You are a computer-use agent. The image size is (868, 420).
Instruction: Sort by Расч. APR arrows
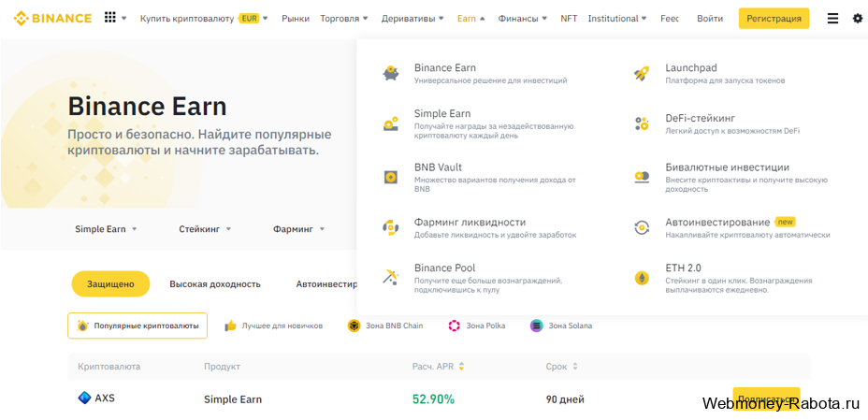click(x=462, y=367)
